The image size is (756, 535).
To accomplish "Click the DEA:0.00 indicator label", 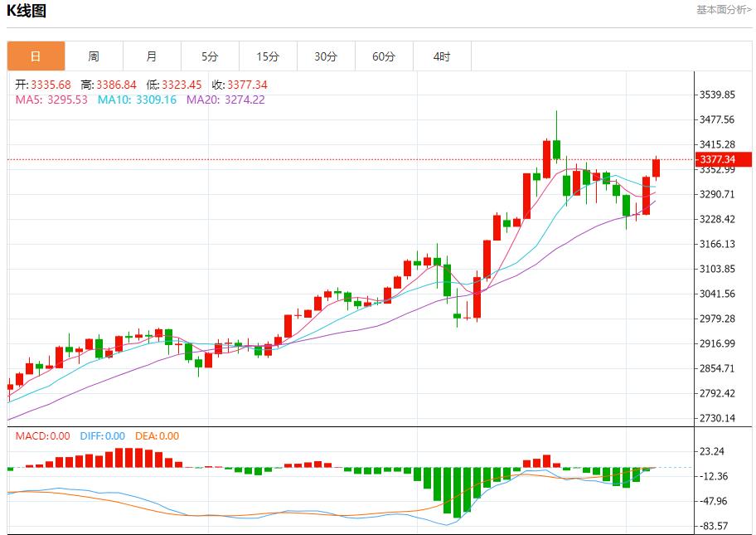I will pos(157,436).
